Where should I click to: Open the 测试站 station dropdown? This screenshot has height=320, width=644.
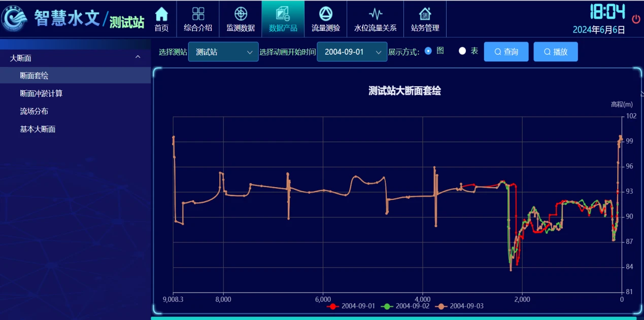[x=223, y=51]
